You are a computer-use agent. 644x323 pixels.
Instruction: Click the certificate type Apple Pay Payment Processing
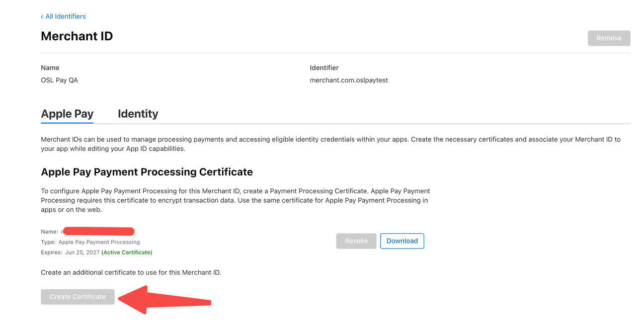pos(99,242)
